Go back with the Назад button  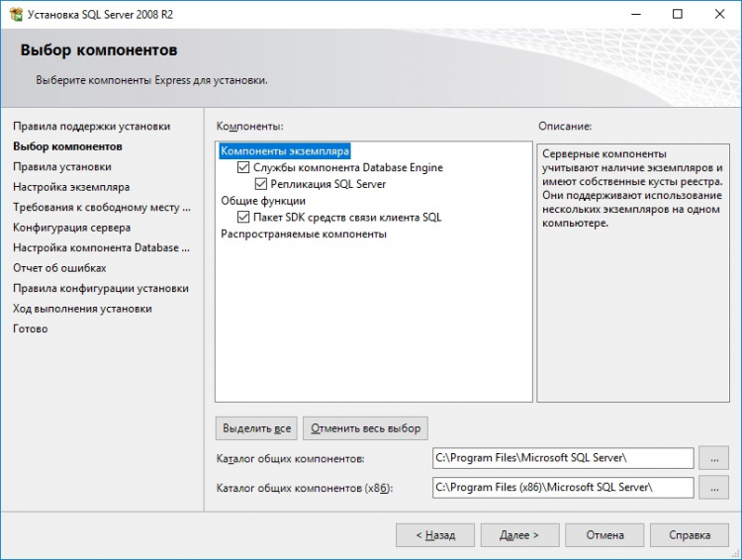435,535
